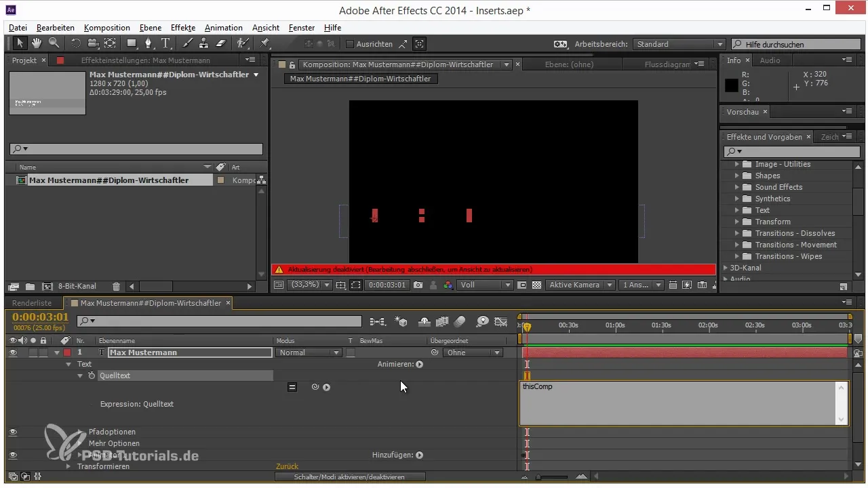Toggle expression enable equals-sign switch
The image size is (868, 488).
(292, 387)
